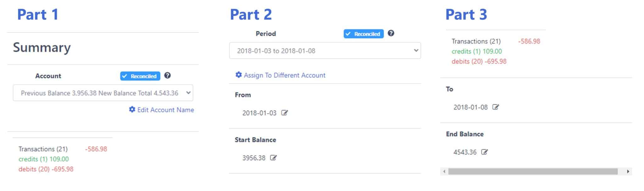The image size is (644, 191).
Task: Click Assign To Different Account link
Action: 285,75
